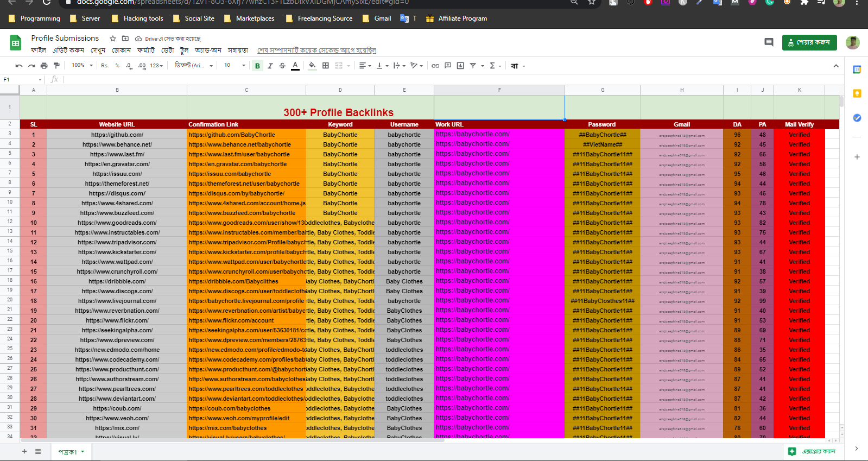Open the ফাইল (File) menu
The image size is (868, 461).
pyautogui.click(x=39, y=50)
